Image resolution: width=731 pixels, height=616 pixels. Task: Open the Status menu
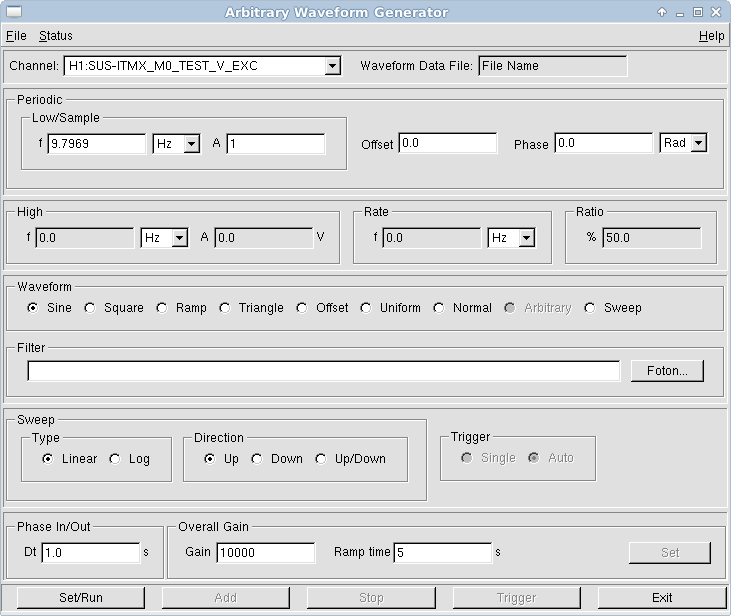[55, 36]
